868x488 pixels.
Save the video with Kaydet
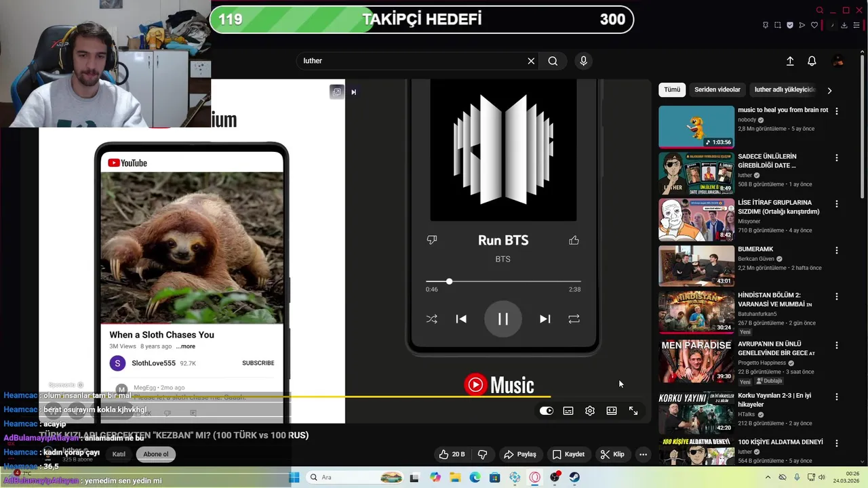[568, 454]
